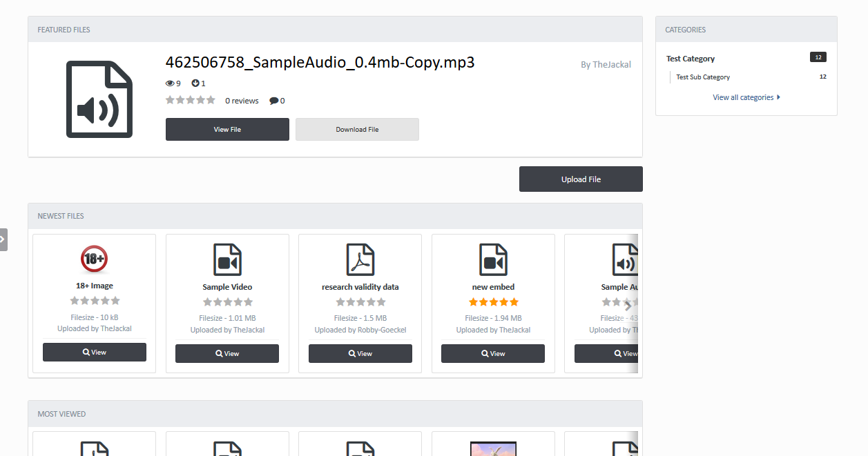The image size is (868, 456).
Task: Click View button under Sample Video
Action: point(227,353)
